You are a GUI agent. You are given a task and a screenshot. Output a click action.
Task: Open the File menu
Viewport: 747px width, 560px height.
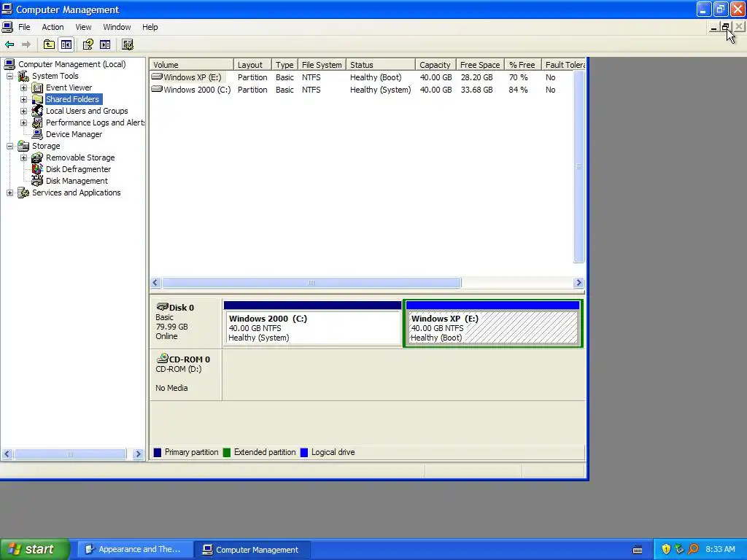[24, 27]
